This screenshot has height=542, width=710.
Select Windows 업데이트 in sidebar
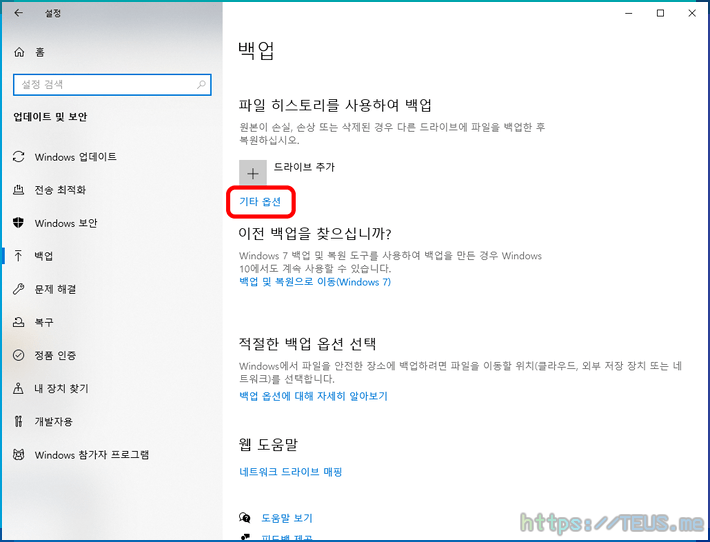(x=76, y=157)
